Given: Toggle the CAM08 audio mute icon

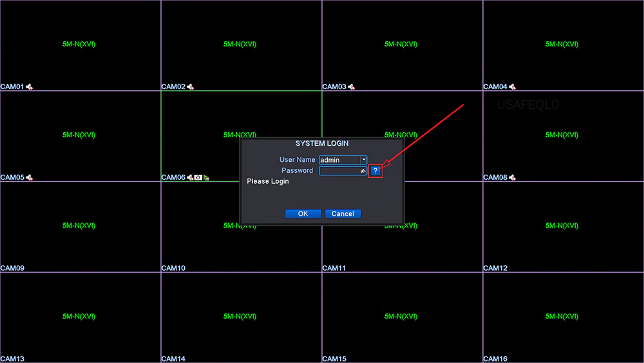Looking at the screenshot, I should click(513, 177).
